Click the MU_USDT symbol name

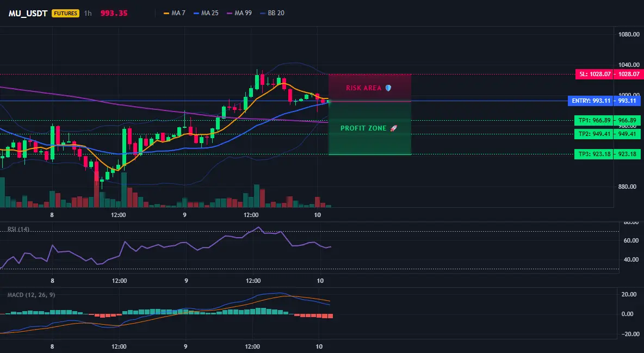(x=29, y=13)
